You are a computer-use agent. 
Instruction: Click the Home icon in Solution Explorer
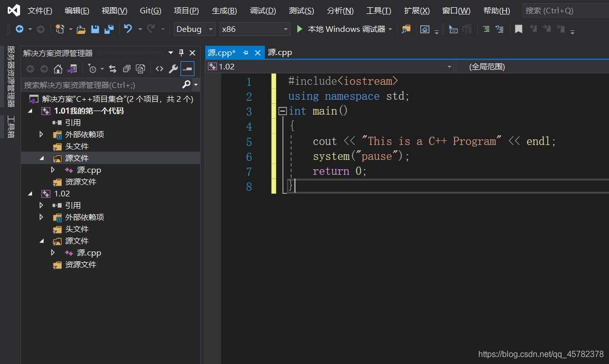point(58,69)
